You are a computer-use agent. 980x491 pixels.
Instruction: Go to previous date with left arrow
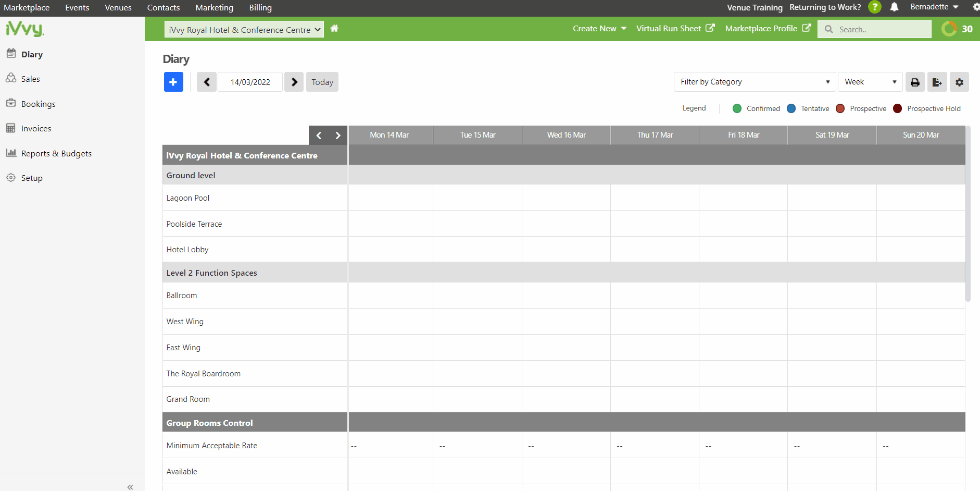tap(207, 82)
